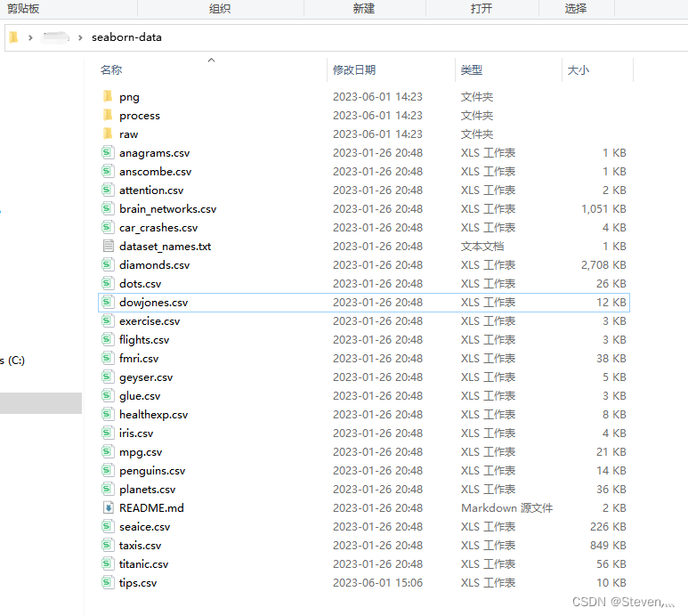
Task: Click the flights.csv file icon
Action: pyautogui.click(x=108, y=339)
